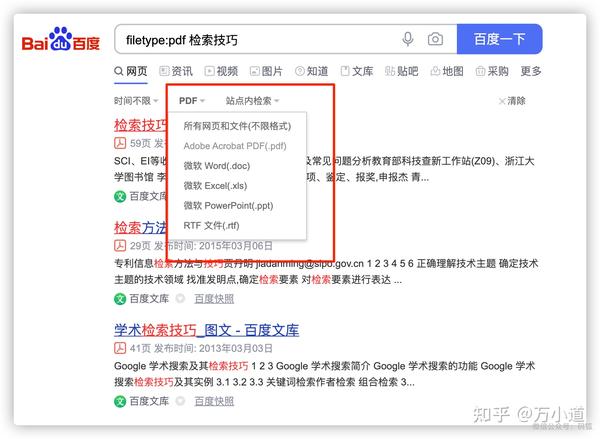
Task: Click PDF icon beside 59页 result
Action: pos(120,143)
